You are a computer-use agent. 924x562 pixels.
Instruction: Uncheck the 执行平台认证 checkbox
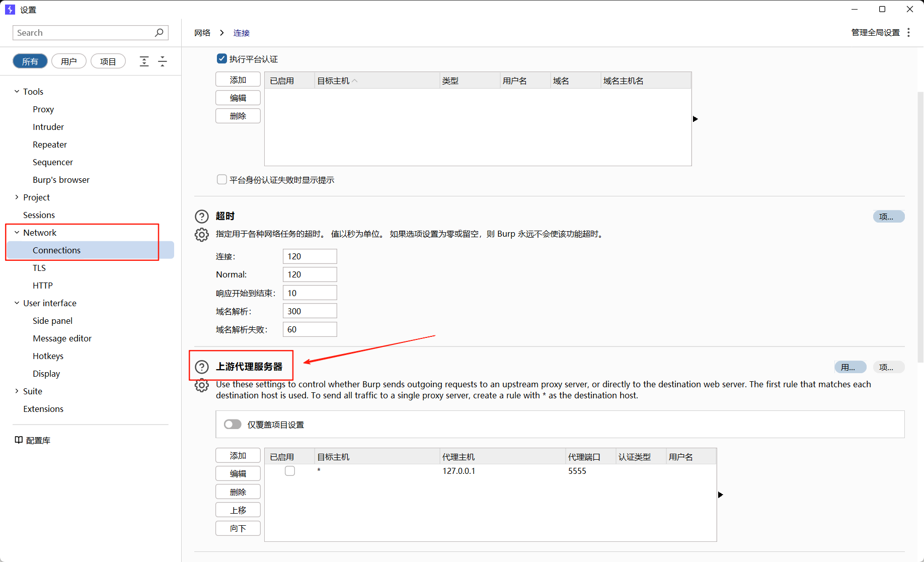[x=222, y=59]
